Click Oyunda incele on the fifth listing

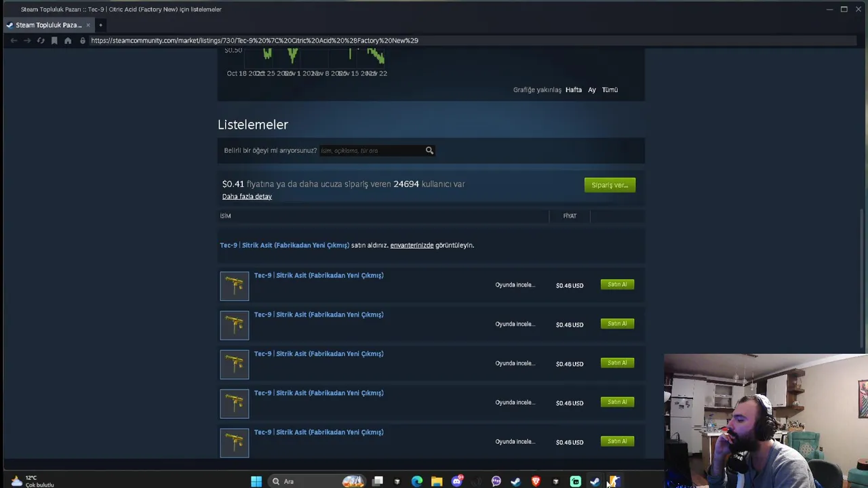click(x=515, y=442)
